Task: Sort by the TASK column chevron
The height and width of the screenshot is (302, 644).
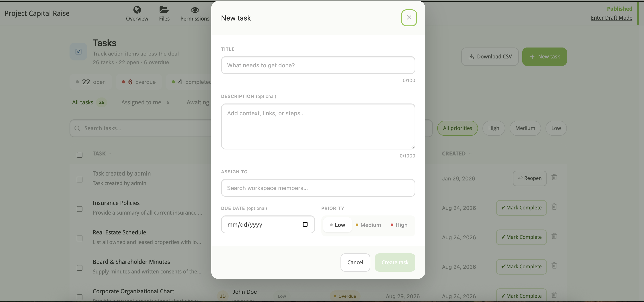Action: pyautogui.click(x=110, y=154)
